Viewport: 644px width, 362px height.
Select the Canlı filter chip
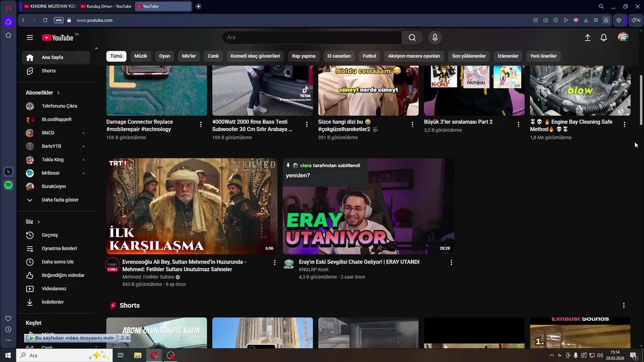213,56
